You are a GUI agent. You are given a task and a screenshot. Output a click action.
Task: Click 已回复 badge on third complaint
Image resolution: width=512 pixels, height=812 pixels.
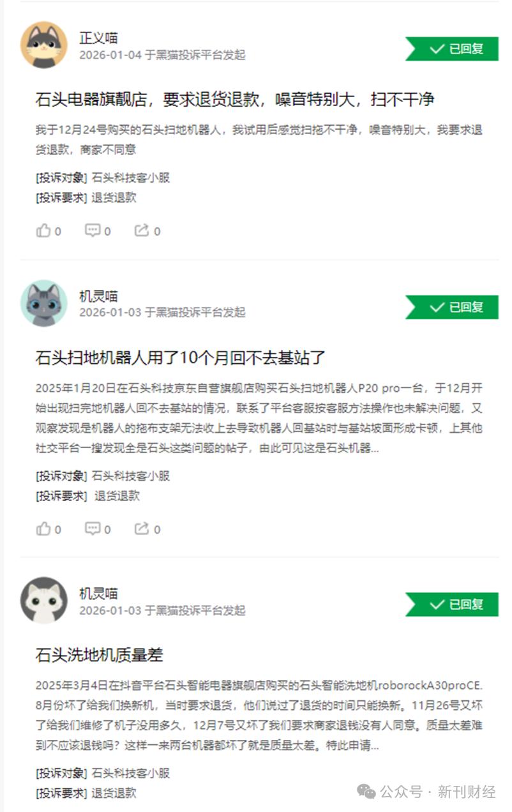coord(452,605)
